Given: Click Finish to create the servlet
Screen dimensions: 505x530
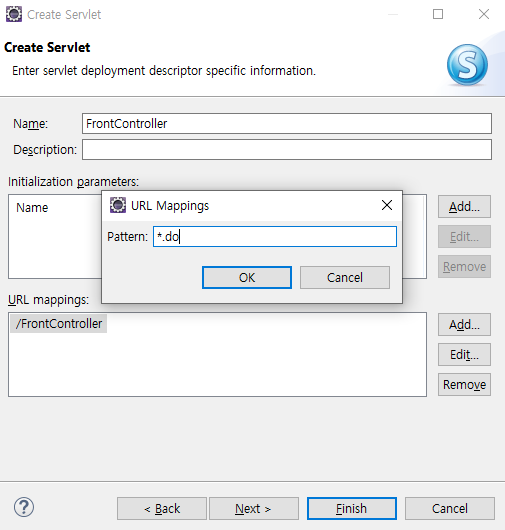Looking at the screenshot, I should pos(352,508).
